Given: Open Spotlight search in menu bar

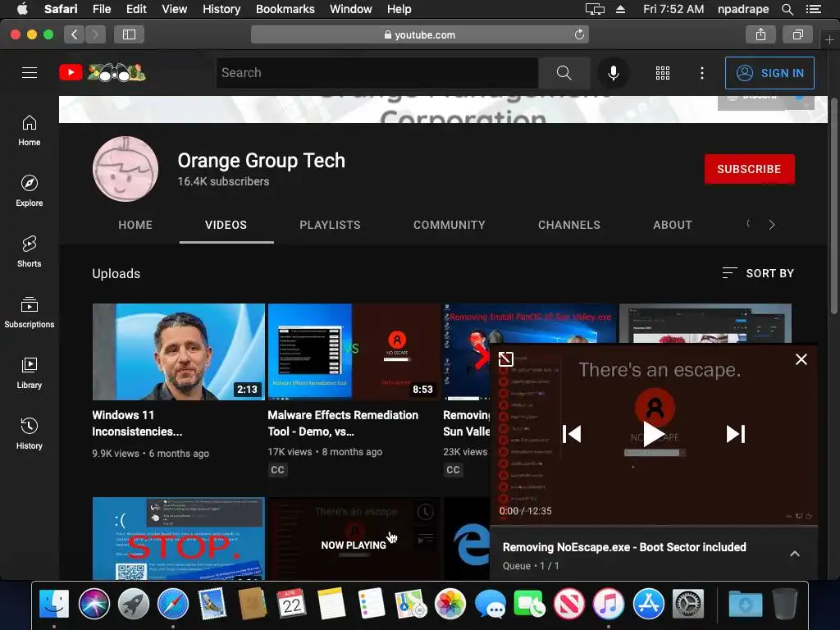Looking at the screenshot, I should [x=787, y=9].
